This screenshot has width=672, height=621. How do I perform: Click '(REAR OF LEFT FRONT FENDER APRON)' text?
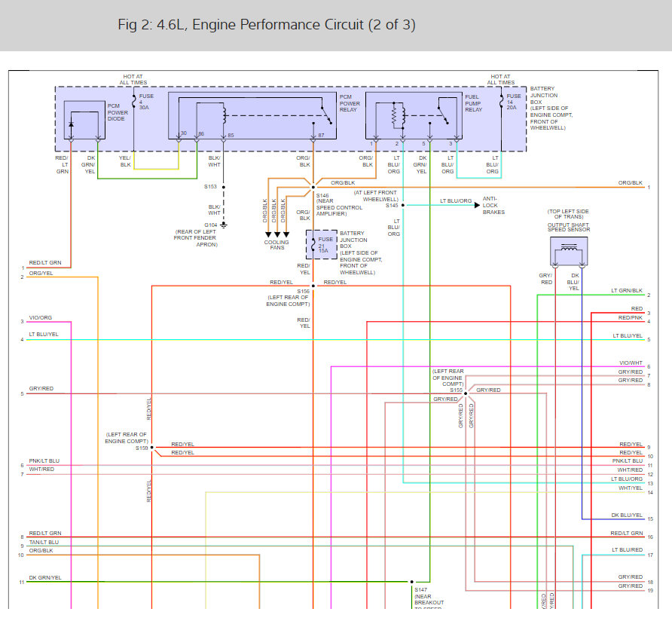[196, 238]
